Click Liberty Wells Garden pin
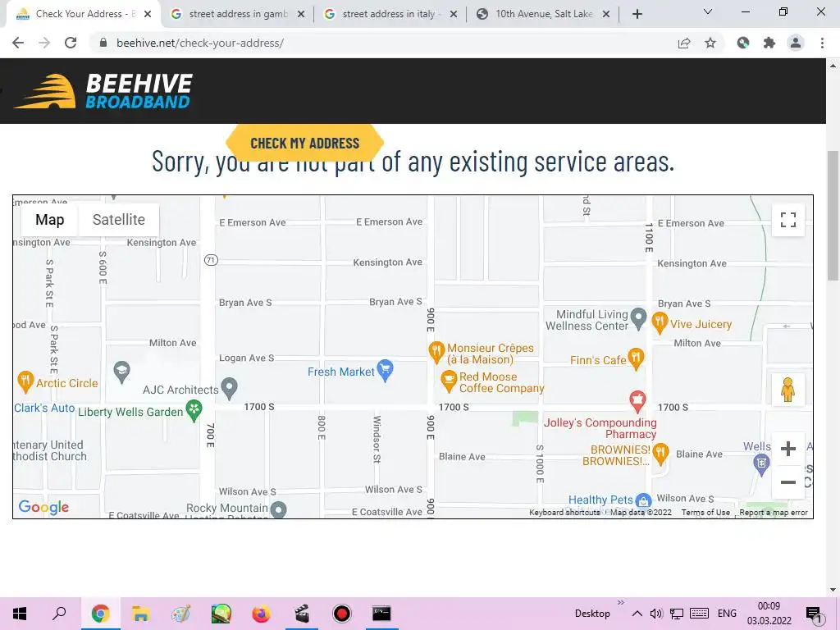 click(194, 411)
